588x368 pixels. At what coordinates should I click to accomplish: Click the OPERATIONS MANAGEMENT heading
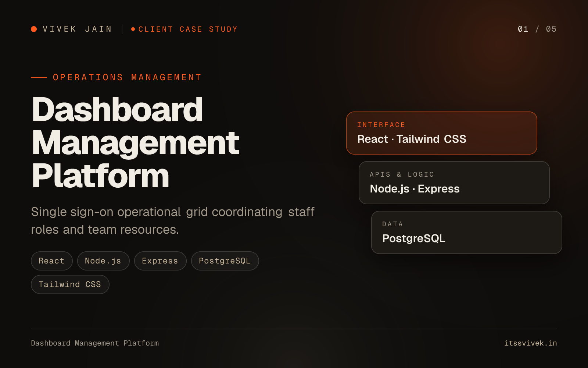(x=127, y=77)
